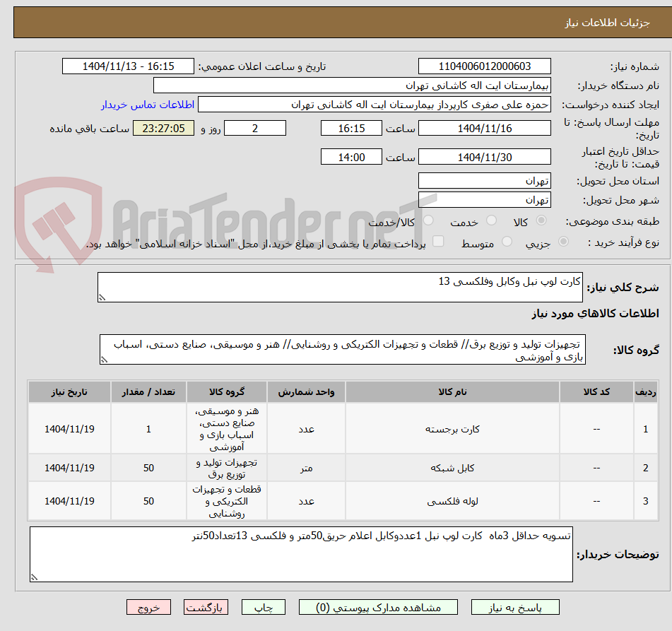Image resolution: width=672 pixels, height=631 pixels.
Task: Open اطلاعات تماس خریدار link
Action: coord(148,105)
